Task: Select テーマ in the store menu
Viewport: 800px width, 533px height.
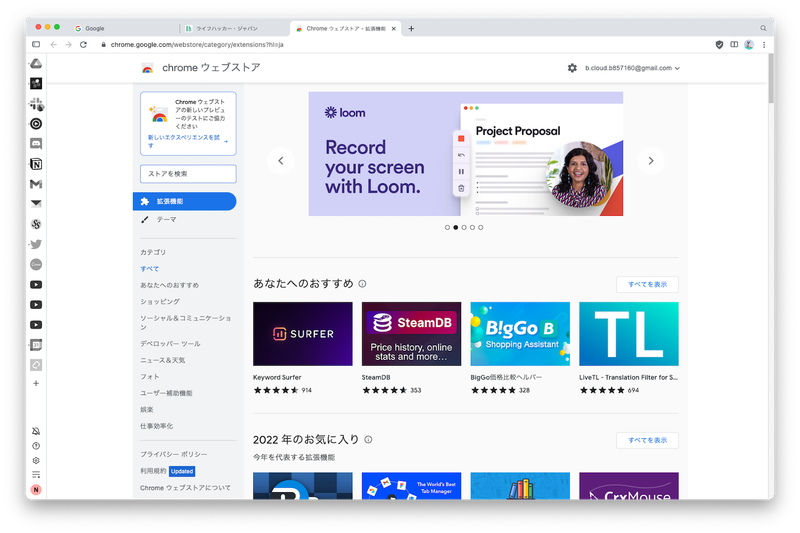Action: coord(166,219)
